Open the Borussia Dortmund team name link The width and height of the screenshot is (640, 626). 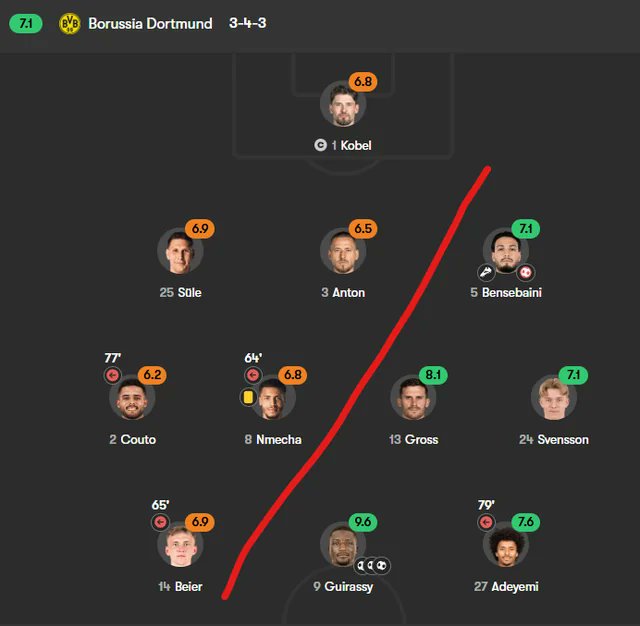150,23
